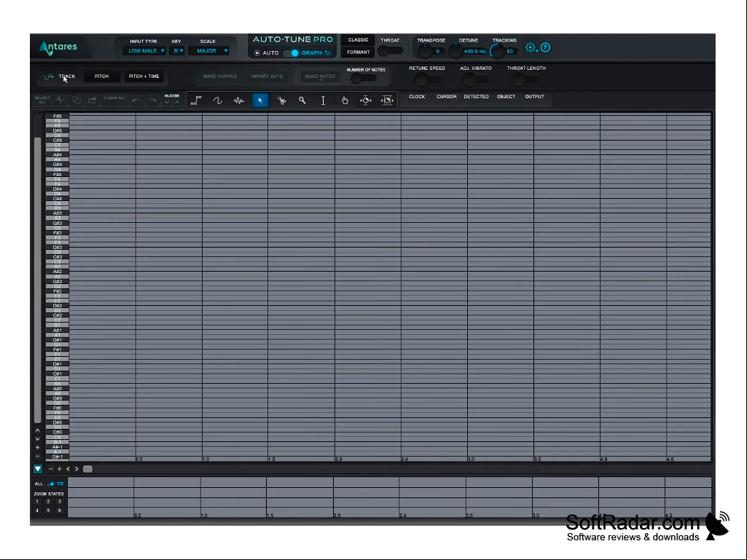
Task: Click the Clear All button
Action: (x=114, y=98)
